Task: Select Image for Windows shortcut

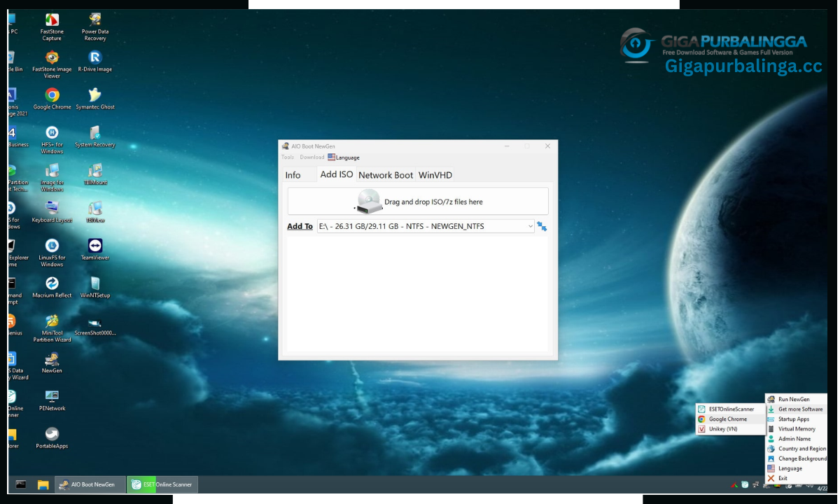Action: pos(52,178)
